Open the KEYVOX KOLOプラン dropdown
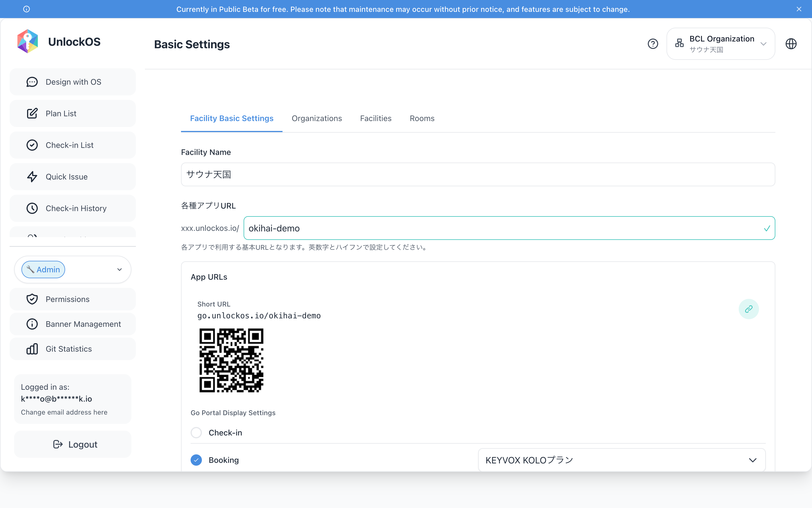The width and height of the screenshot is (812, 508). (622, 460)
